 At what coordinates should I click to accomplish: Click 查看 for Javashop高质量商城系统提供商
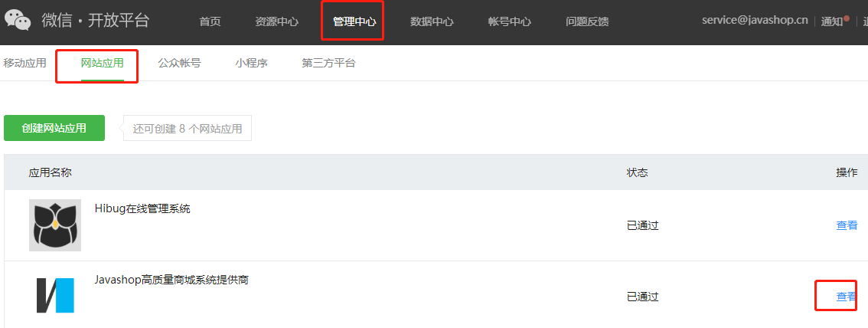tap(847, 297)
